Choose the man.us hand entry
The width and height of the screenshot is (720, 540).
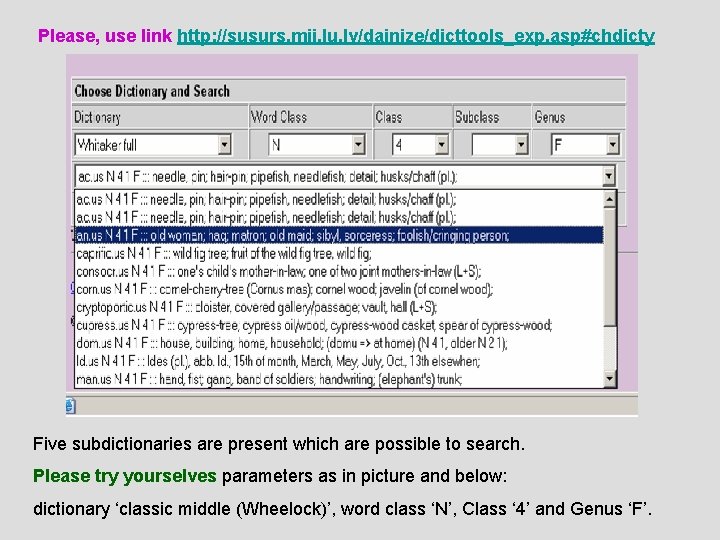coord(339,379)
